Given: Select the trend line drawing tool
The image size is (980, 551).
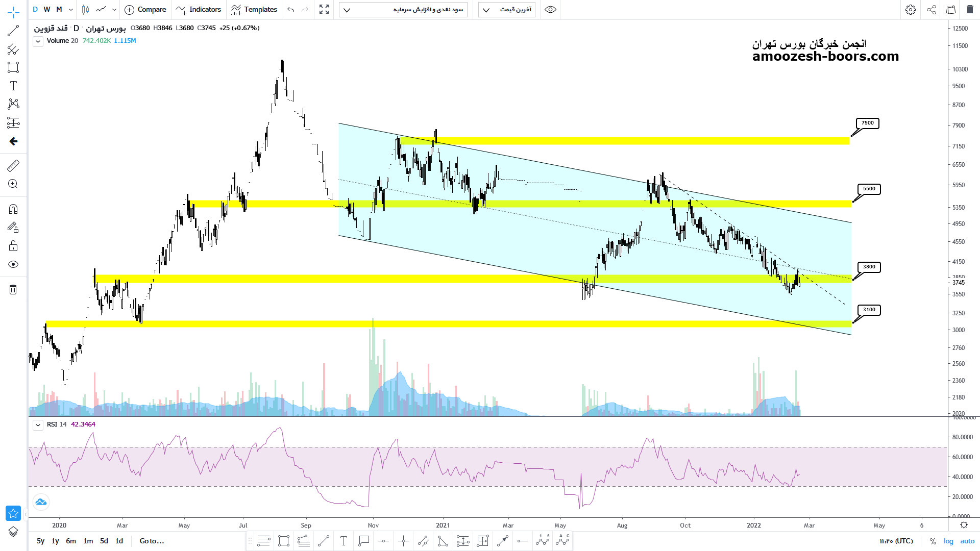Looking at the screenshot, I should 13,31.
